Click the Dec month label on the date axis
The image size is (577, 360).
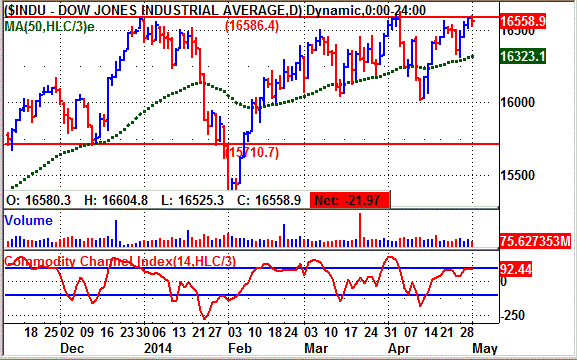pyautogui.click(x=72, y=348)
